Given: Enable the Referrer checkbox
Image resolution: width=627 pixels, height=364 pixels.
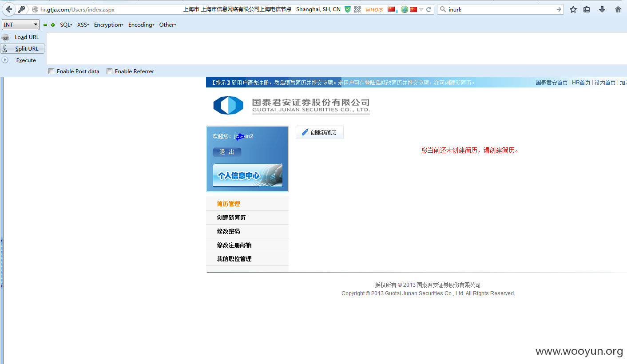Looking at the screenshot, I should (109, 71).
